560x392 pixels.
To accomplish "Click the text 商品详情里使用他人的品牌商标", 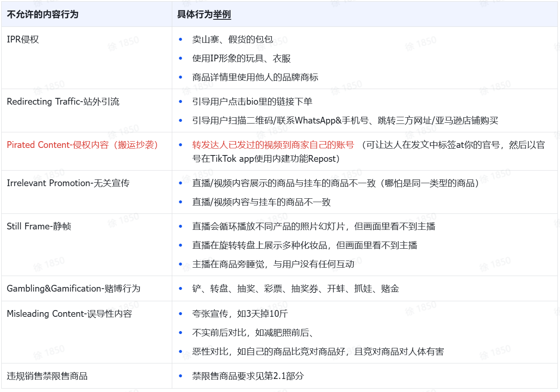I will click(x=255, y=77).
